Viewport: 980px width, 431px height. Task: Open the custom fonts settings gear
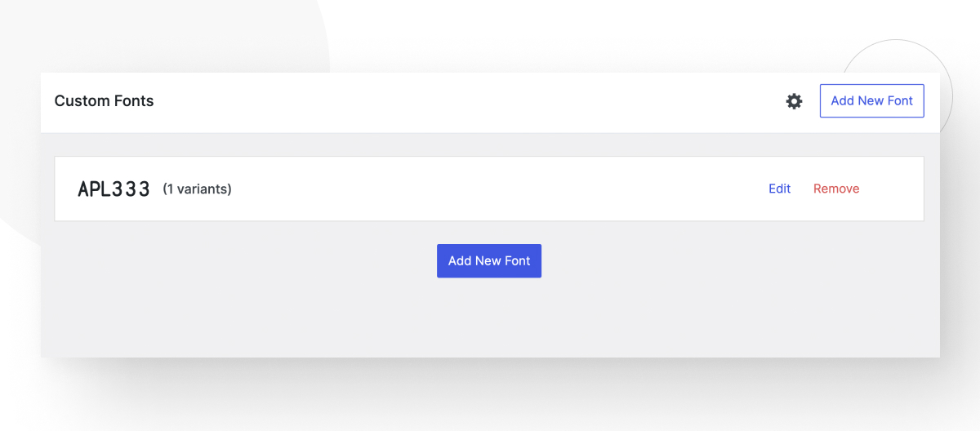pos(794,101)
